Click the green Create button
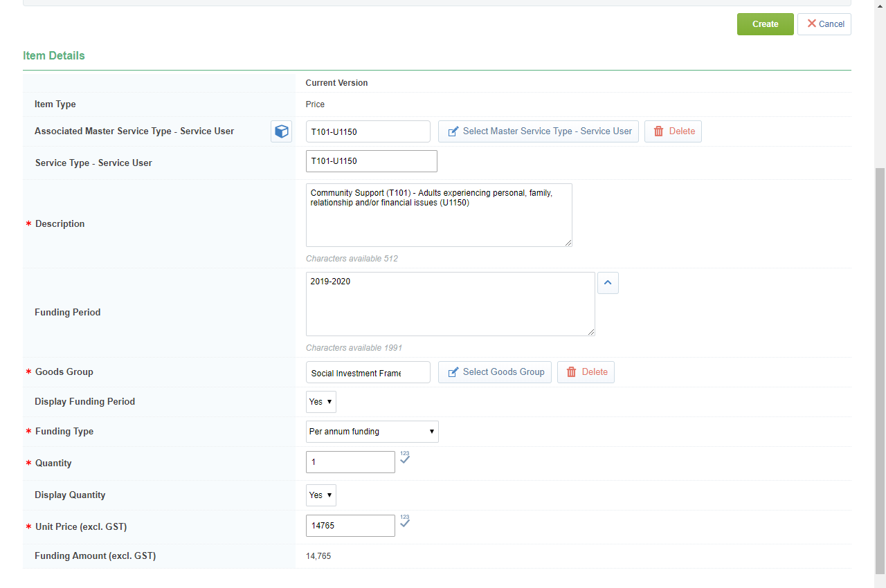This screenshot has width=886, height=588. [765, 24]
